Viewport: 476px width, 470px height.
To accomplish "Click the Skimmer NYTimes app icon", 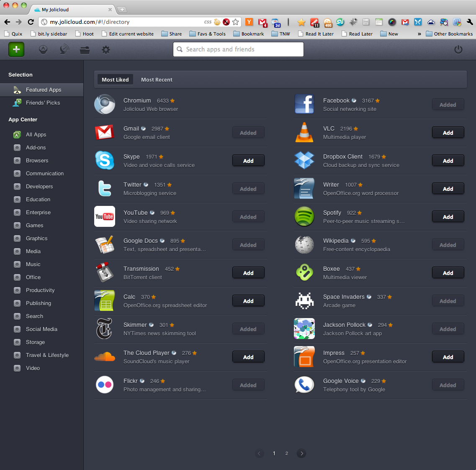I will point(105,329).
